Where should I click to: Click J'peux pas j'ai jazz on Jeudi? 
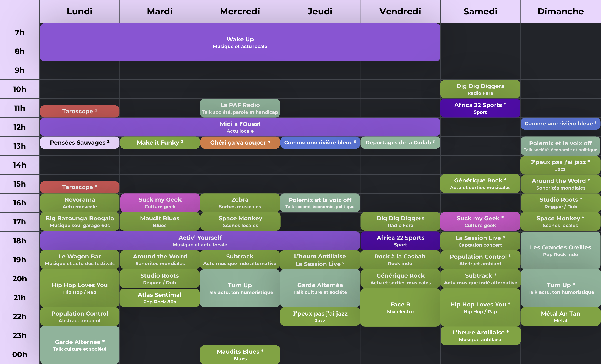[x=320, y=316]
